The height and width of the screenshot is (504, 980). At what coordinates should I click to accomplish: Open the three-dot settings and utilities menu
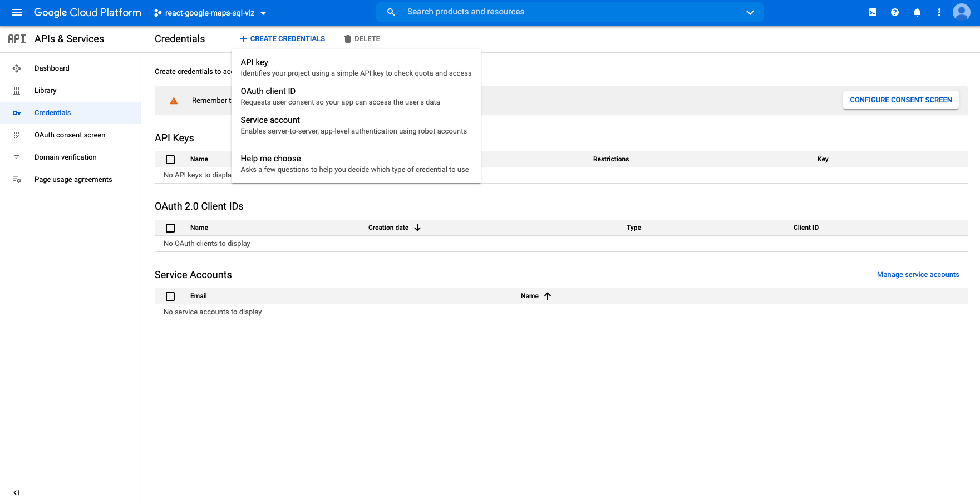tap(939, 12)
